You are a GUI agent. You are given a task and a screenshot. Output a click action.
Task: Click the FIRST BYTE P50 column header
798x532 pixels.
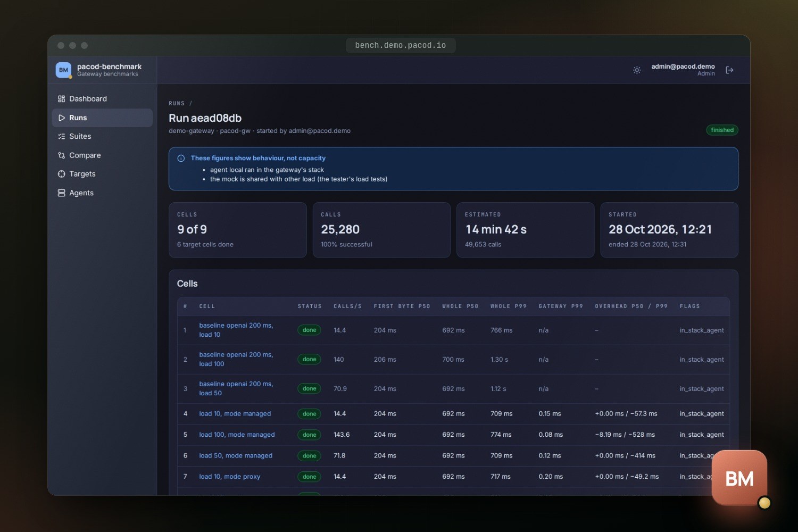pyautogui.click(x=402, y=306)
